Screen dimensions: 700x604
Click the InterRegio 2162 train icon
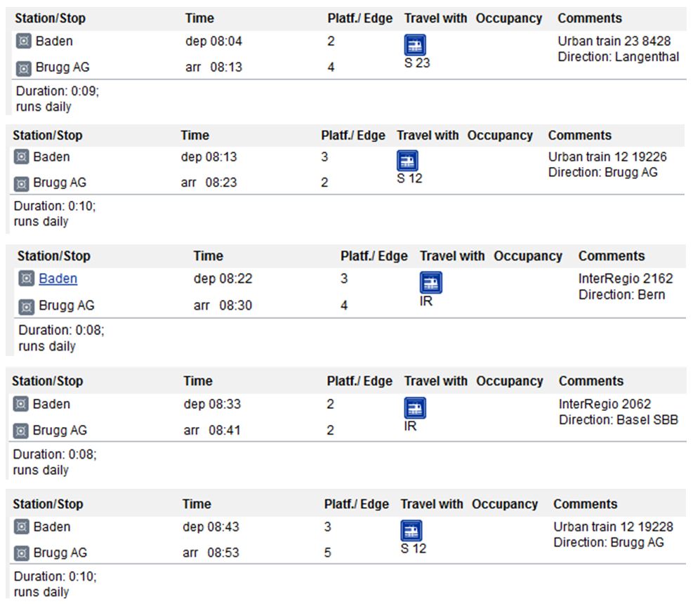[x=431, y=282]
